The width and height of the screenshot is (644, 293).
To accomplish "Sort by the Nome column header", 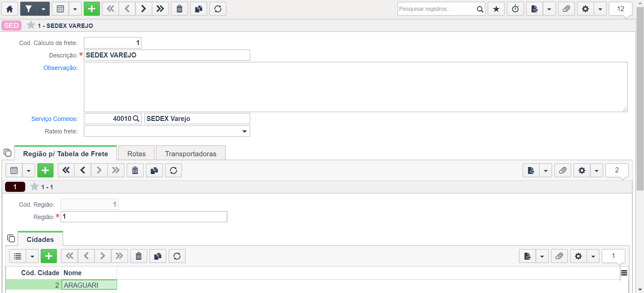I will tap(89, 273).
